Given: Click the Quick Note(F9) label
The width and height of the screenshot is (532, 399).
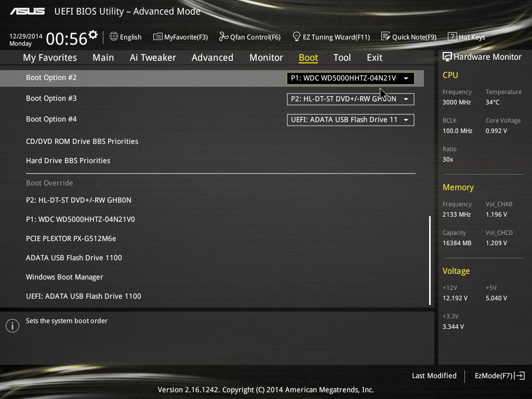Looking at the screenshot, I should coord(414,37).
